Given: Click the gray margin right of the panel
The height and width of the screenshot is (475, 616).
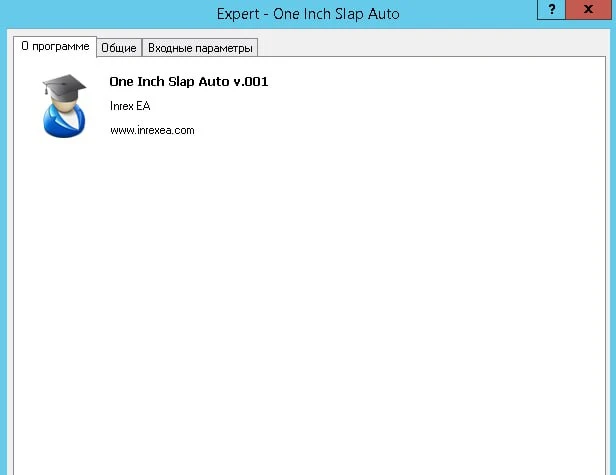Looking at the screenshot, I should point(611,250).
